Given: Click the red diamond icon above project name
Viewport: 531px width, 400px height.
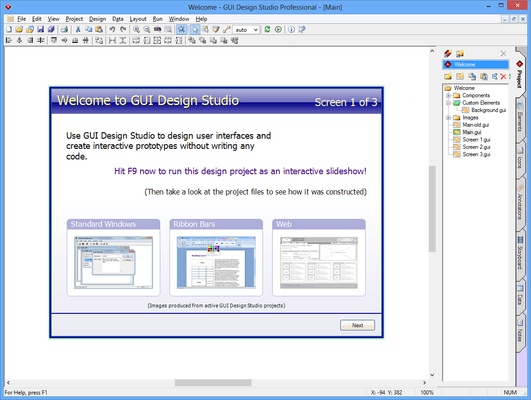Looking at the screenshot, I should click(448, 53).
